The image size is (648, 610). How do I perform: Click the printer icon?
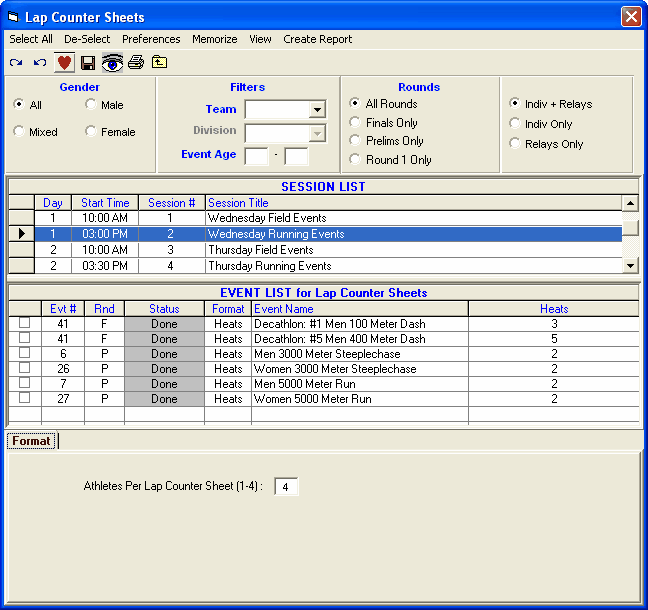coord(136,62)
